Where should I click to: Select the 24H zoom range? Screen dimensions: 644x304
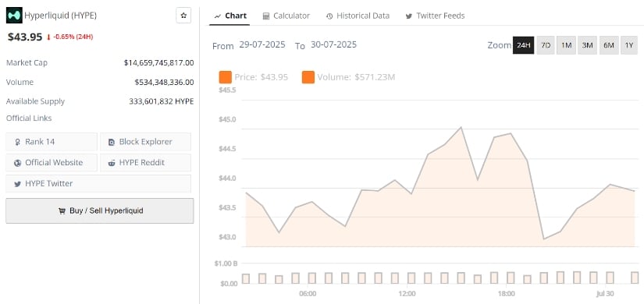(x=523, y=45)
